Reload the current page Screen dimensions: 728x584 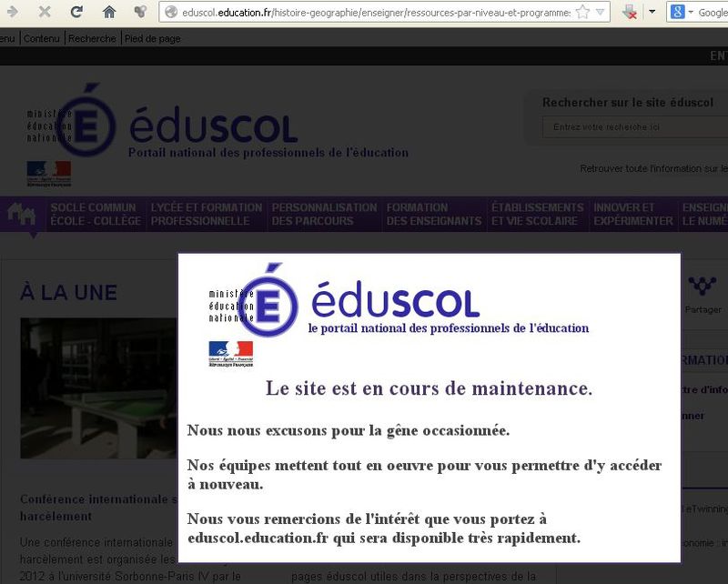(76, 12)
